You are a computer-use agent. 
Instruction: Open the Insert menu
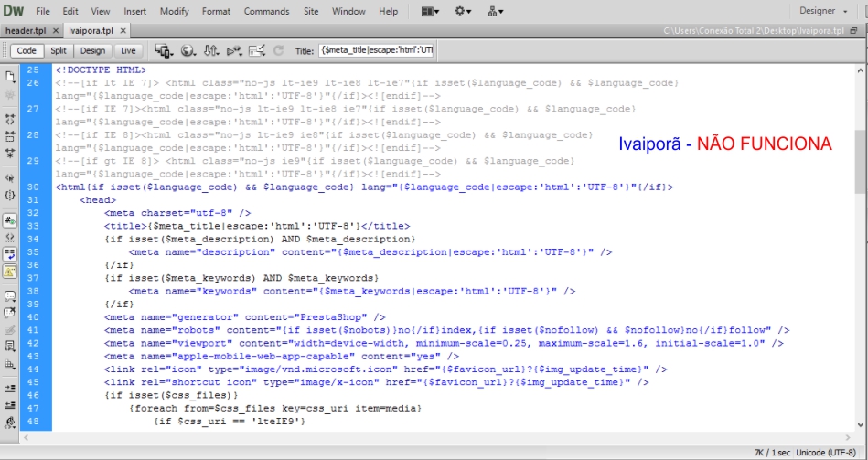[135, 11]
